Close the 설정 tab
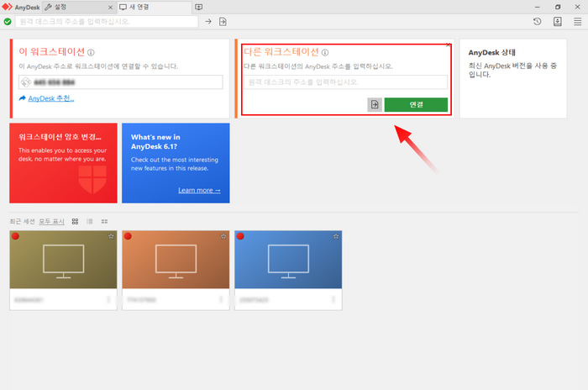 [110, 7]
